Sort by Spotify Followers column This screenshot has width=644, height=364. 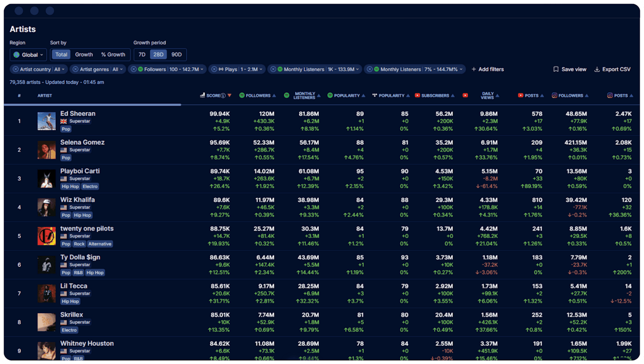pos(258,95)
